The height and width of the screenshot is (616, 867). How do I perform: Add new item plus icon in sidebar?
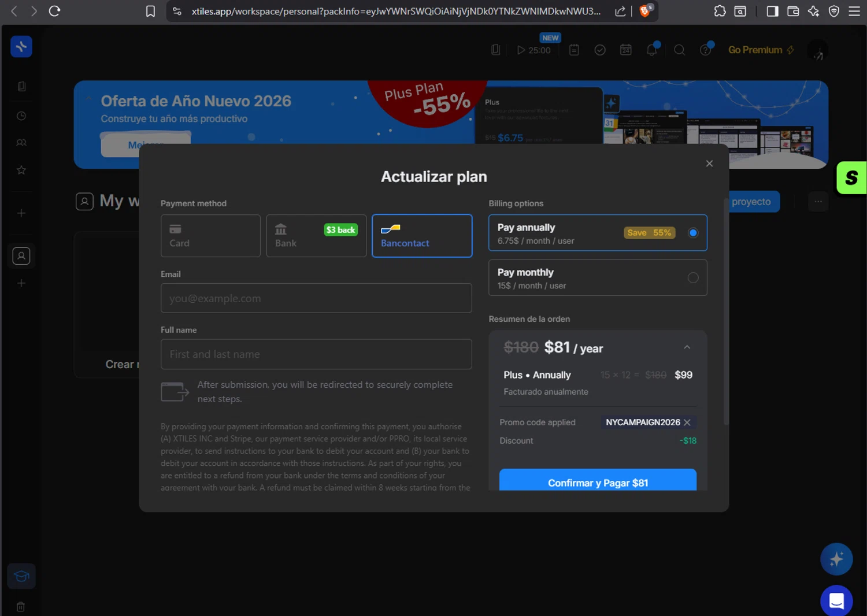point(21,213)
